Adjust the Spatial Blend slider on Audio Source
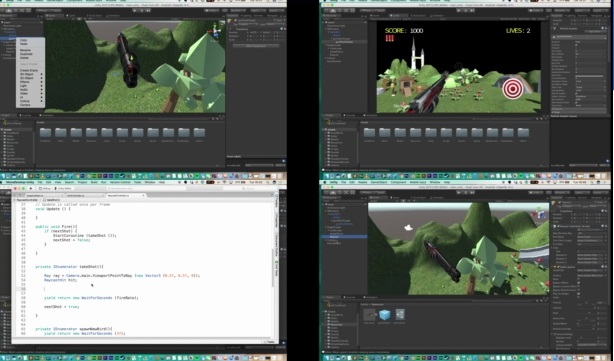Screen dimensions: 614x361 tap(586, 323)
